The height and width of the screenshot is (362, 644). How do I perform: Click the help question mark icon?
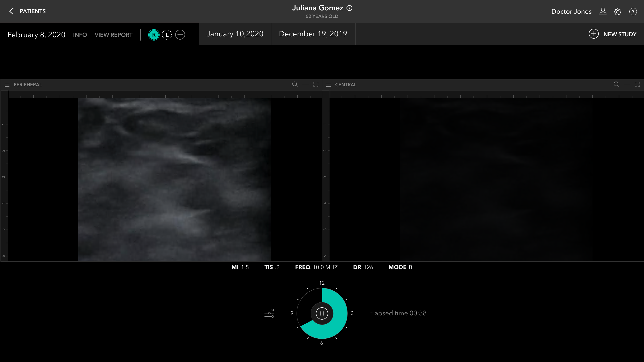pyautogui.click(x=633, y=12)
